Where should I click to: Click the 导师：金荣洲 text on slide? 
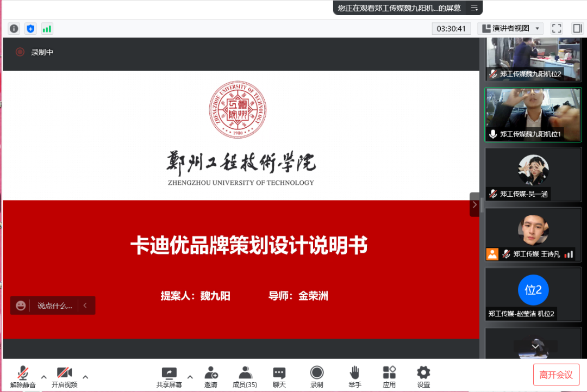coord(298,296)
